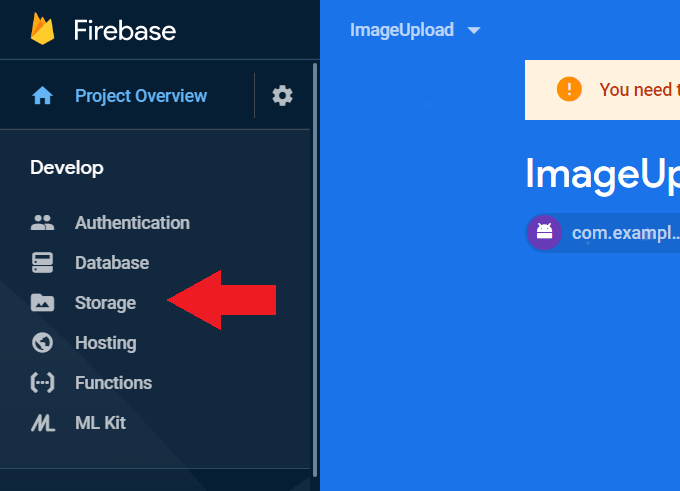Click the 'You need t...' notice text
Image resolution: width=680 pixels, height=491 pixels.
pos(636,90)
